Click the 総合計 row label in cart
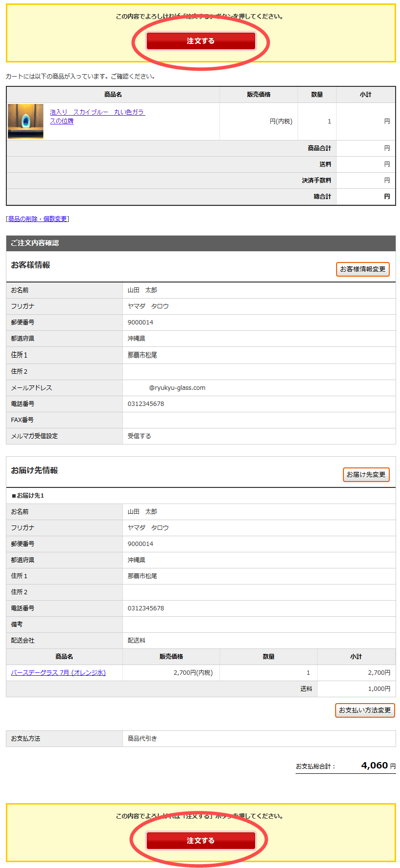The image size is (400, 868). 322,197
